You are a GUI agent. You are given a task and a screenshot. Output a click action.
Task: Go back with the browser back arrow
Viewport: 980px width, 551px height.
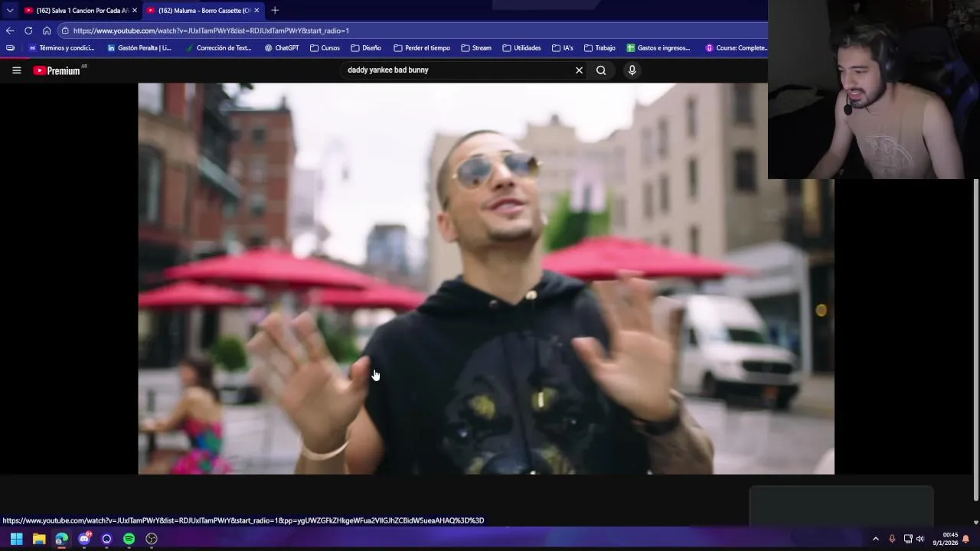(9, 31)
